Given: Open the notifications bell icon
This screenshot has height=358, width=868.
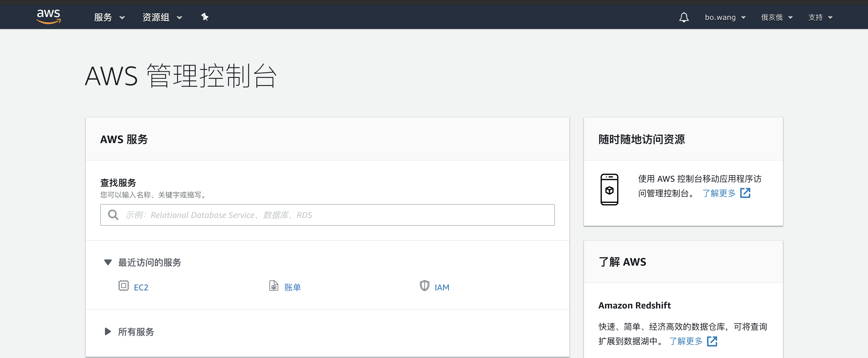Looking at the screenshot, I should pos(683,17).
